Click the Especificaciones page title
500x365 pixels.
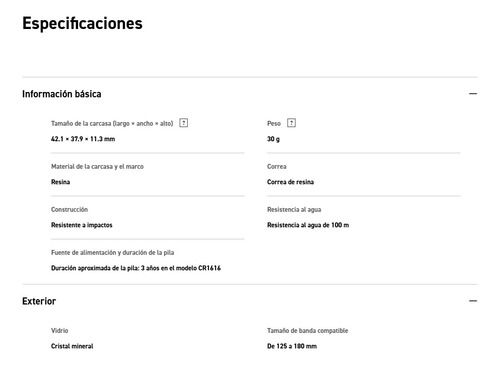[82, 24]
